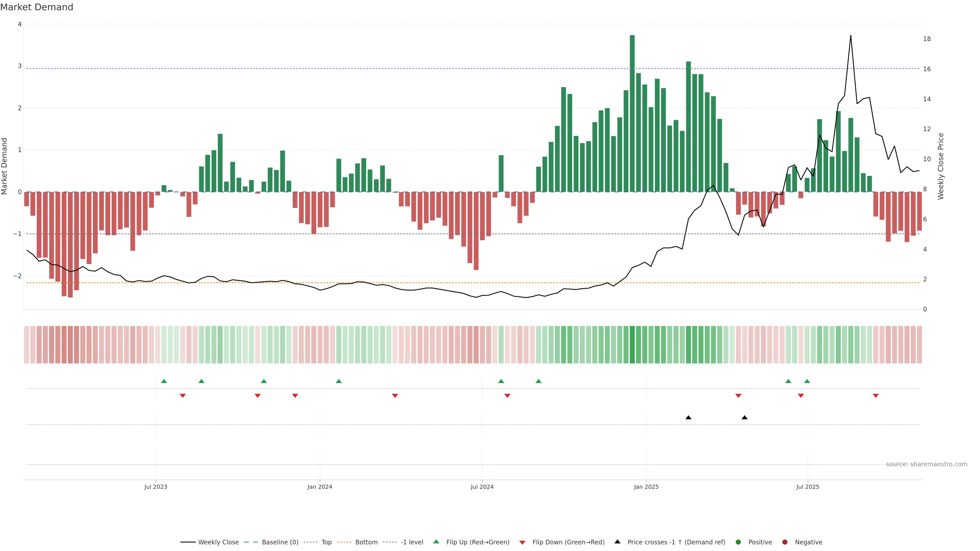This screenshot has height=551, width=980.
Task: Hide the Top dotted line legend item
Action: 326,542
